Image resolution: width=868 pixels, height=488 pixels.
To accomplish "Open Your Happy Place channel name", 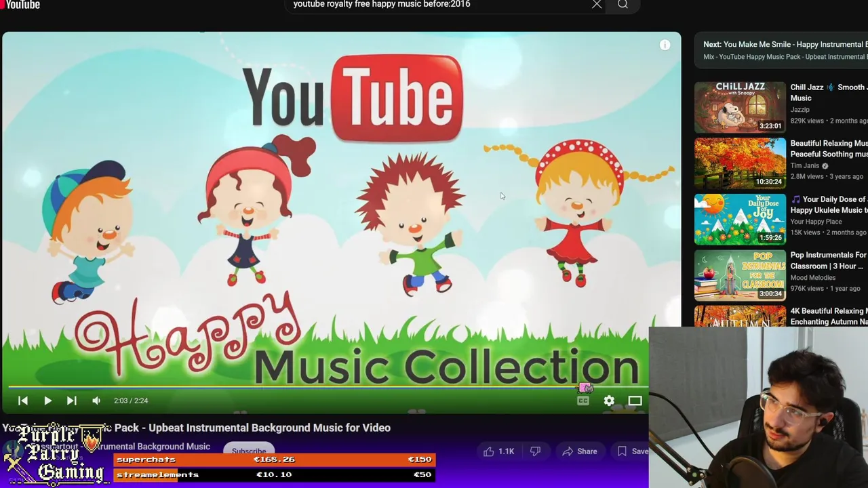I will tap(816, 222).
